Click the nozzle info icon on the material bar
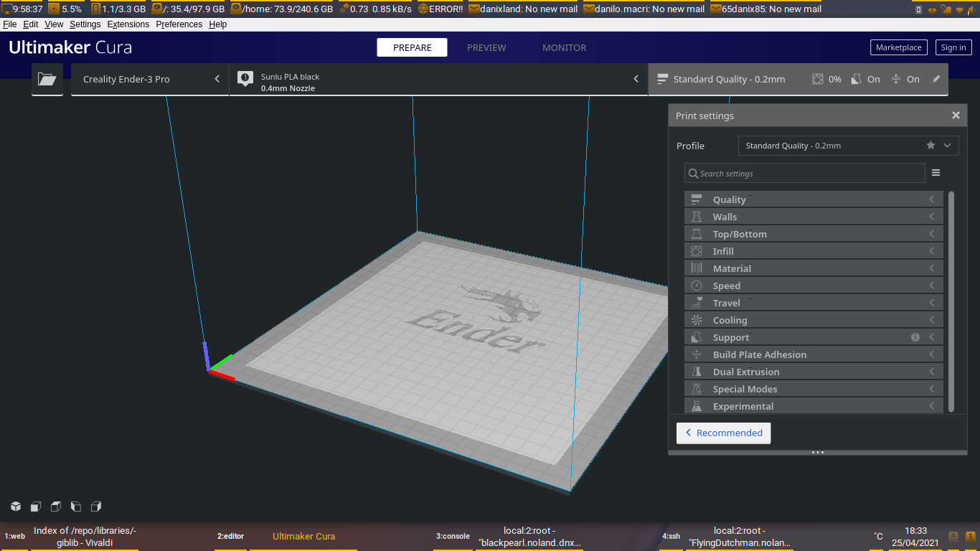 (x=245, y=79)
